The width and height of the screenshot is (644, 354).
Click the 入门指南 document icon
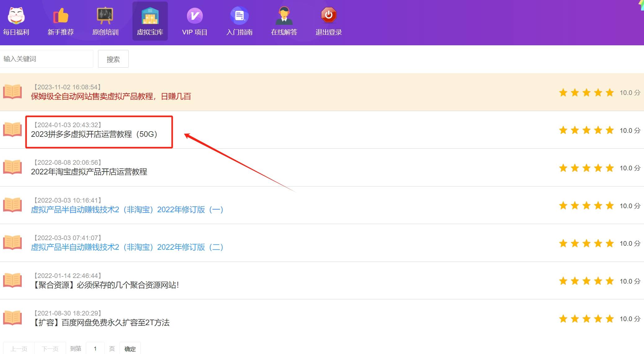(x=239, y=15)
